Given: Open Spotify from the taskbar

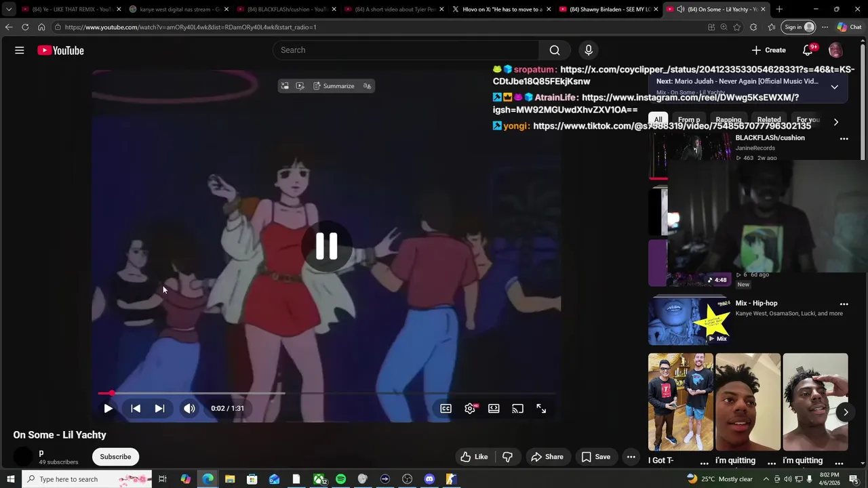Looking at the screenshot, I should click(340, 479).
